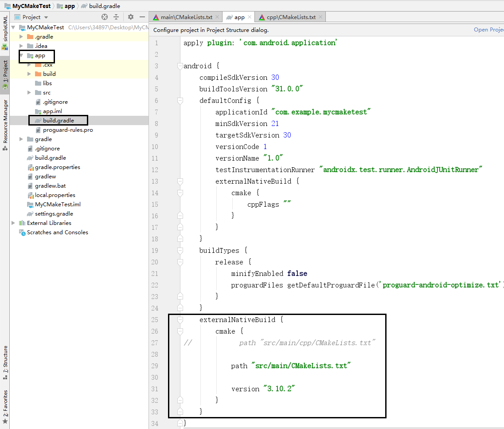Fold the buildTypes block at line 19

click(180, 251)
